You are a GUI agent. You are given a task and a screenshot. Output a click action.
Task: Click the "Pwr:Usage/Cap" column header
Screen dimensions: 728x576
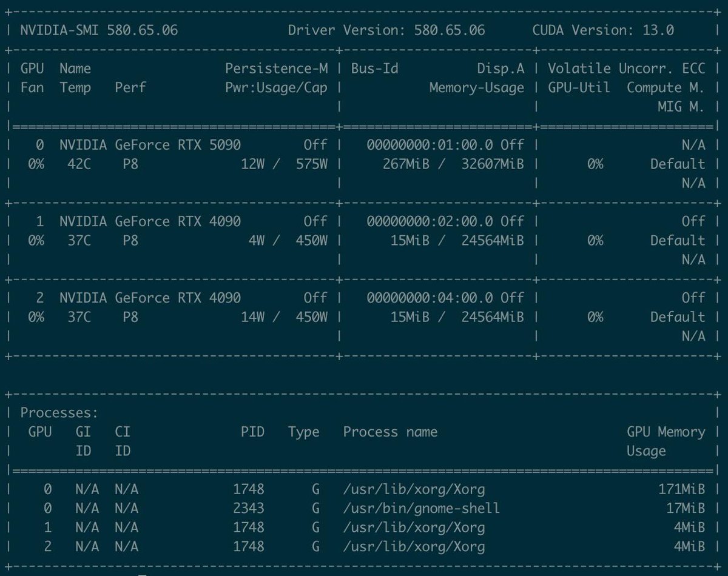277,88
